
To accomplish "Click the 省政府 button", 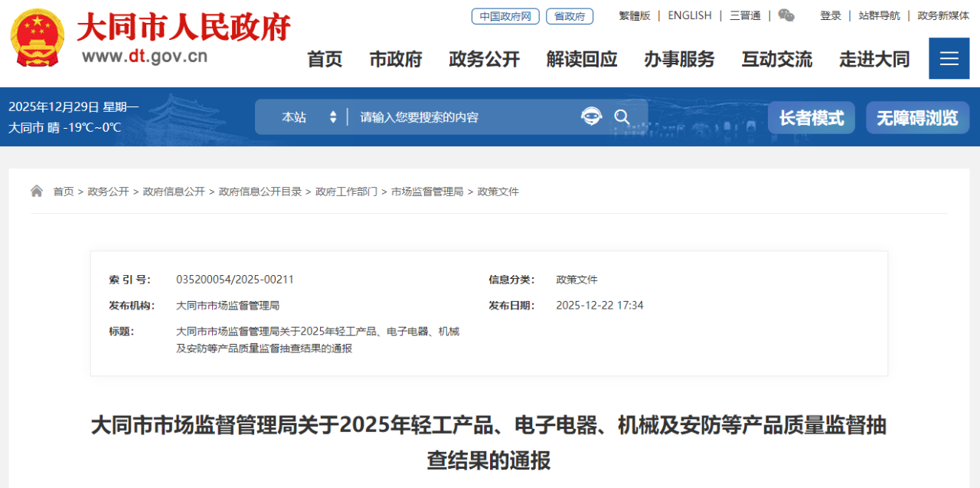I will click(x=570, y=16).
